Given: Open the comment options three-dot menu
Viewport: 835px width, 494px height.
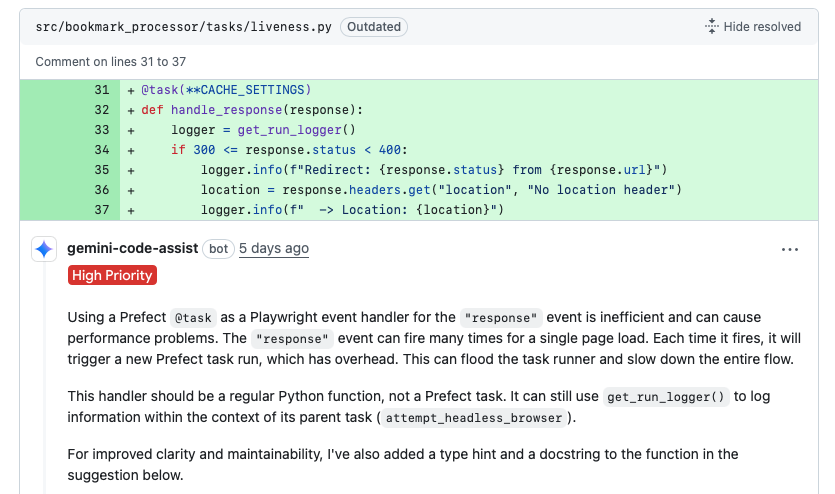Looking at the screenshot, I should click(790, 249).
